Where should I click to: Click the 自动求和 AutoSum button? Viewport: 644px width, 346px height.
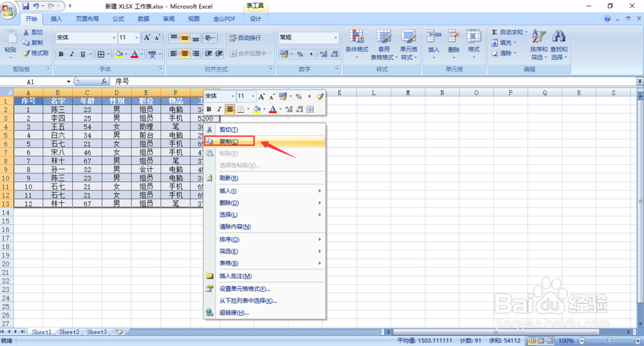pos(509,32)
